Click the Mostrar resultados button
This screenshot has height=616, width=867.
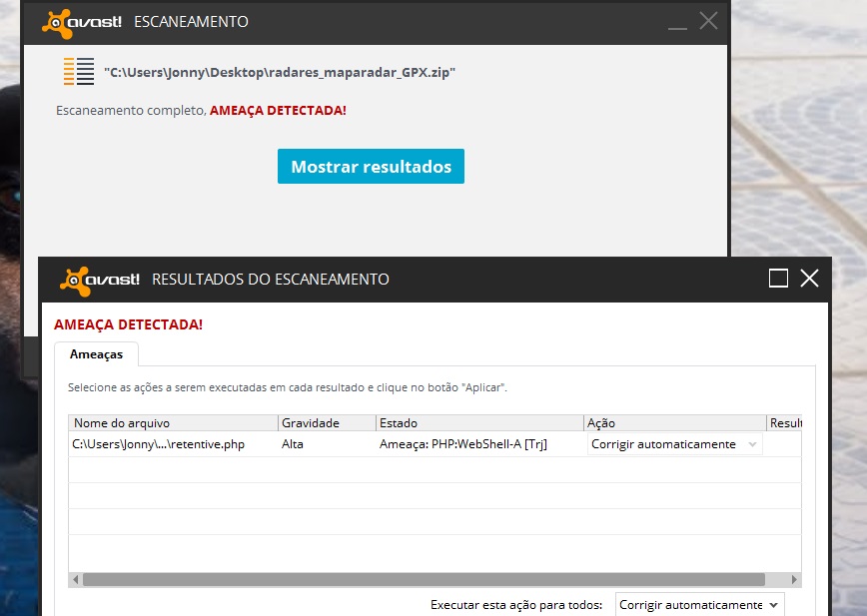tap(371, 167)
